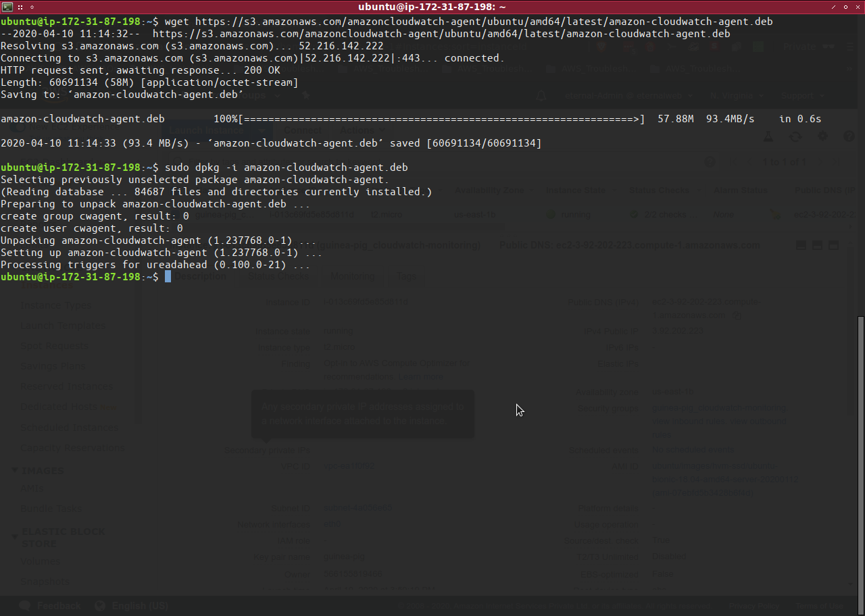Screen dimensions: 865x616
Task: Click 'HTTP request sent, awaiting response... 200 OK'
Action: (141, 70)
